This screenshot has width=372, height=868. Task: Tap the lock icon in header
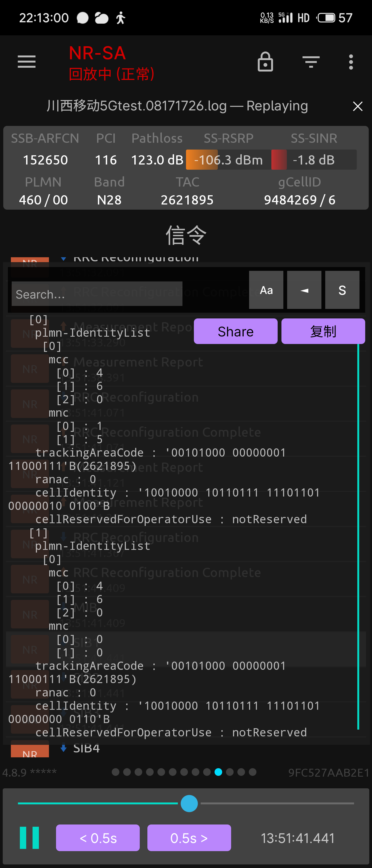pyautogui.click(x=265, y=62)
